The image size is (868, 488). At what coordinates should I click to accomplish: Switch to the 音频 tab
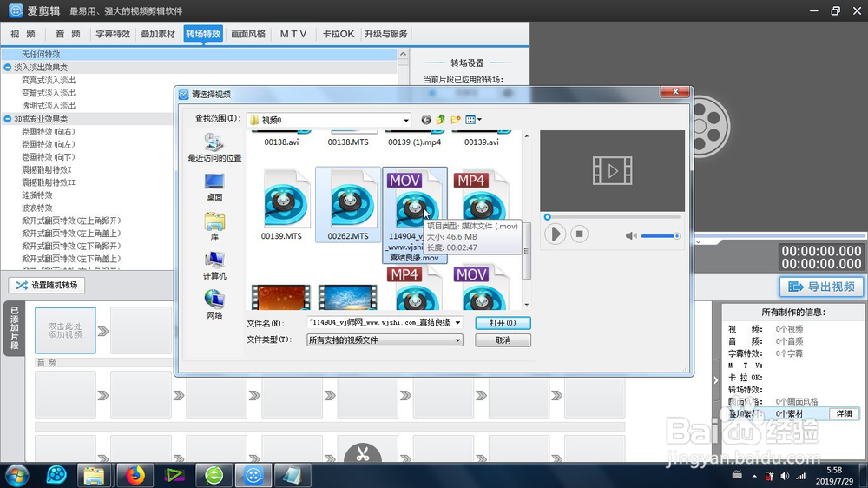[68, 34]
